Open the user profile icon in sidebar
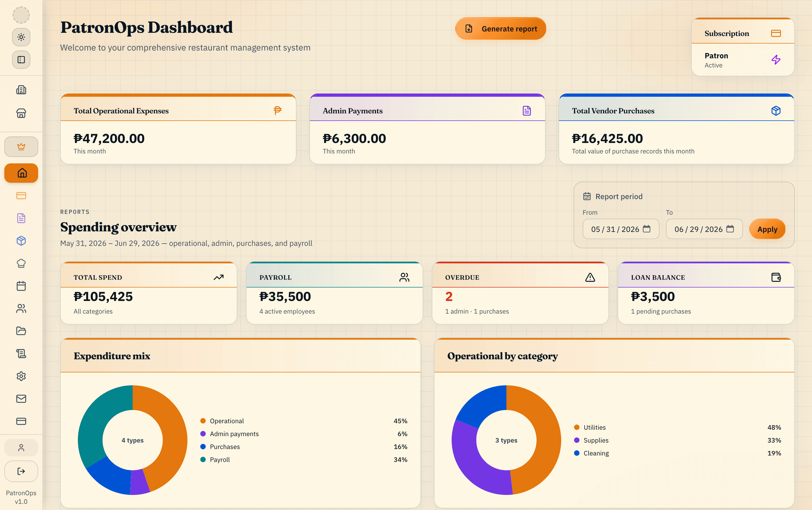This screenshot has height=510, width=812. point(21,448)
